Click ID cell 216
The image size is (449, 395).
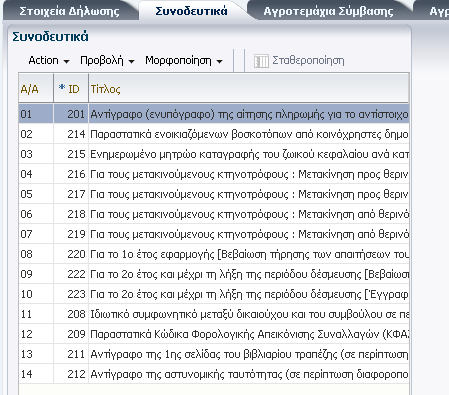pos(71,174)
